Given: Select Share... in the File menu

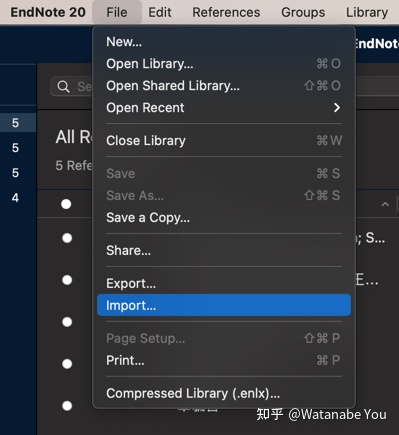Looking at the screenshot, I should pyautogui.click(x=224, y=250).
